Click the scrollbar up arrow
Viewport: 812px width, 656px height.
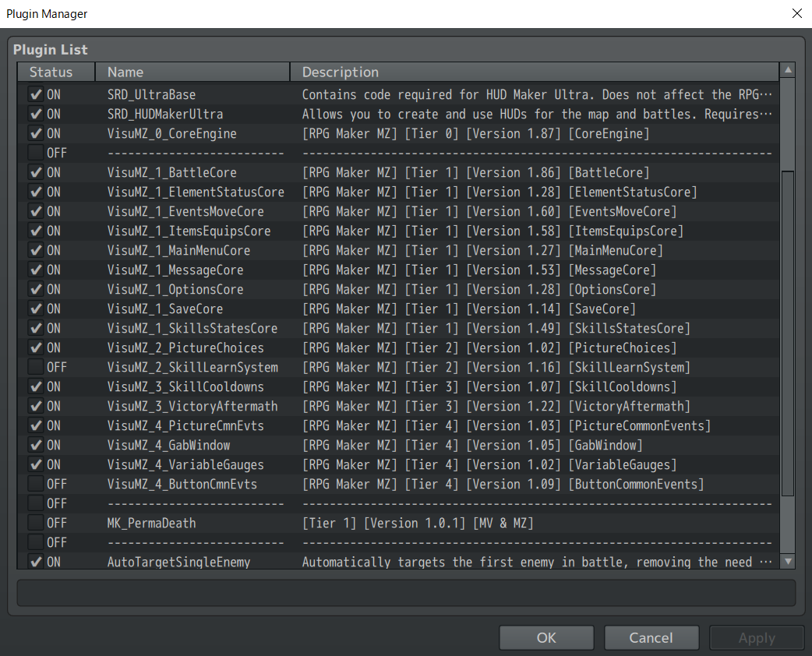[x=788, y=70]
